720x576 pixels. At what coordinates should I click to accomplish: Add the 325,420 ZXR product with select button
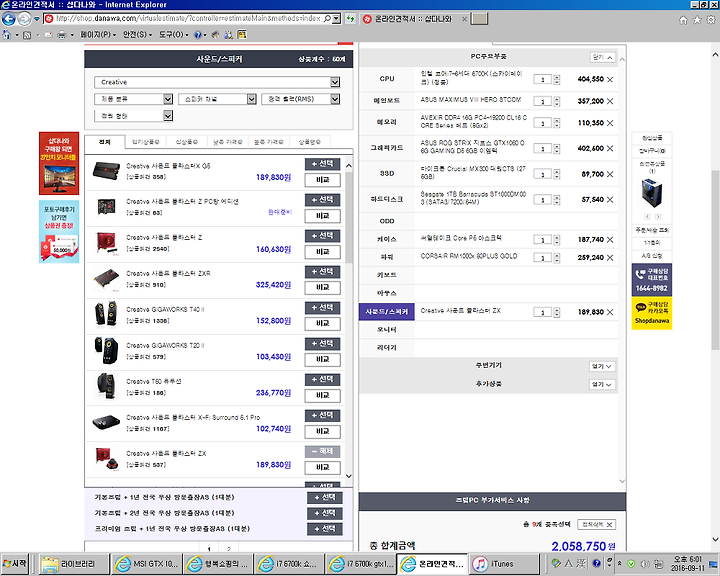pyautogui.click(x=322, y=272)
